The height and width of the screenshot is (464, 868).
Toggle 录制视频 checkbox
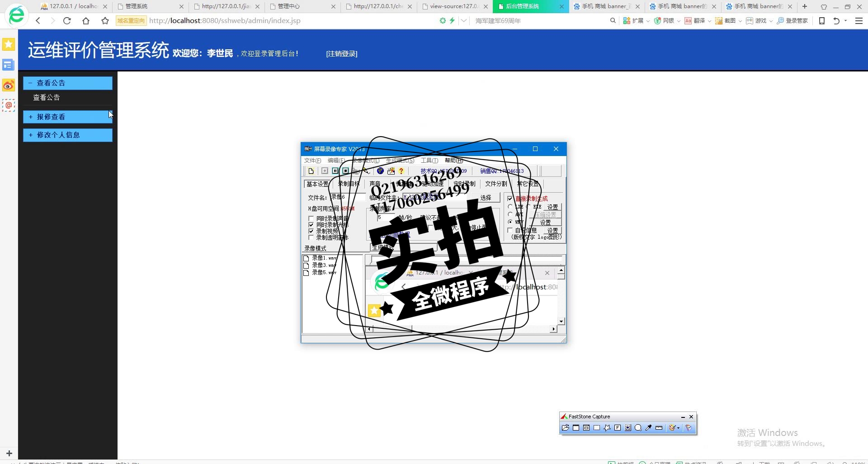tap(311, 231)
